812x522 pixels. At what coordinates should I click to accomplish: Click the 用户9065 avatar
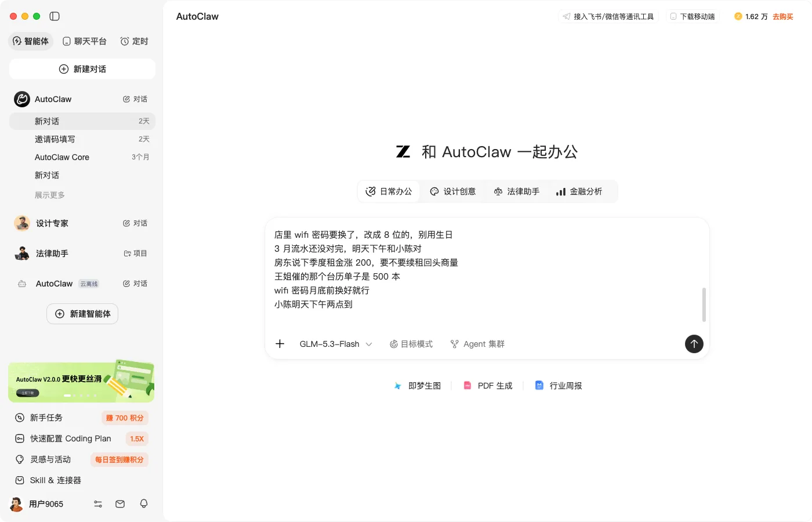point(17,504)
